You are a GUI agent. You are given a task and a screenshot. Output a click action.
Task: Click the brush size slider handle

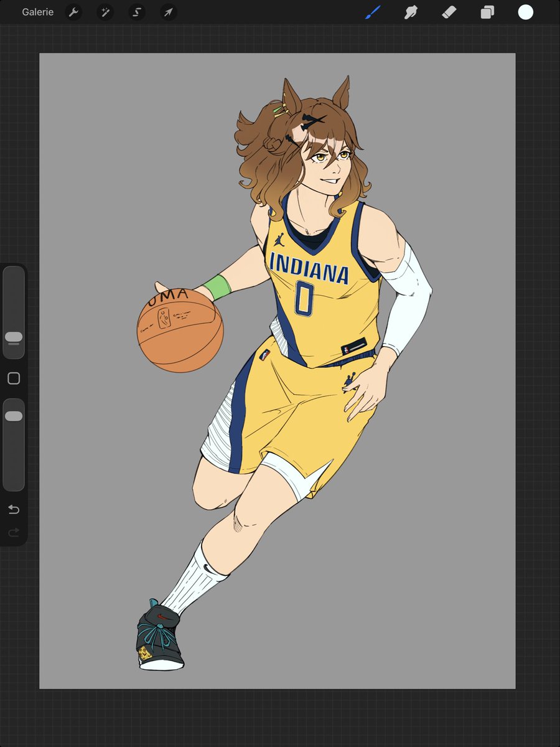click(14, 337)
